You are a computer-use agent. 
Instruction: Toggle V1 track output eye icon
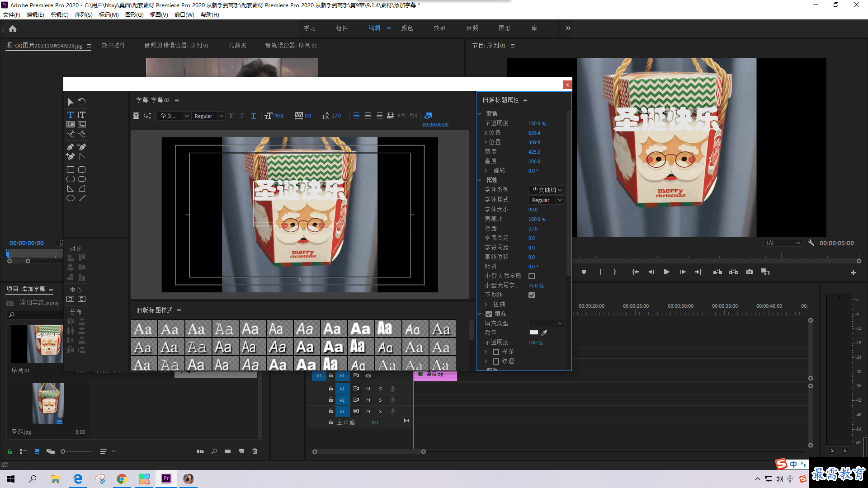(368, 375)
